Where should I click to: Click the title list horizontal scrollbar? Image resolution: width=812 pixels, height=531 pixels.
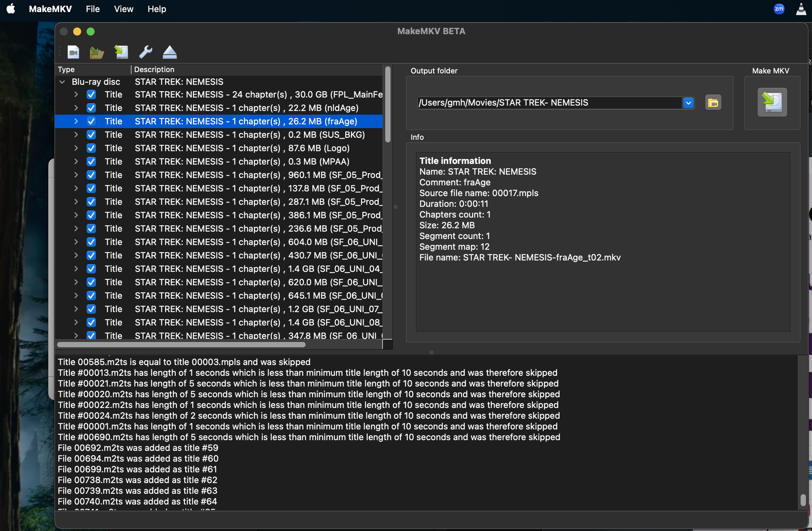pos(181,345)
